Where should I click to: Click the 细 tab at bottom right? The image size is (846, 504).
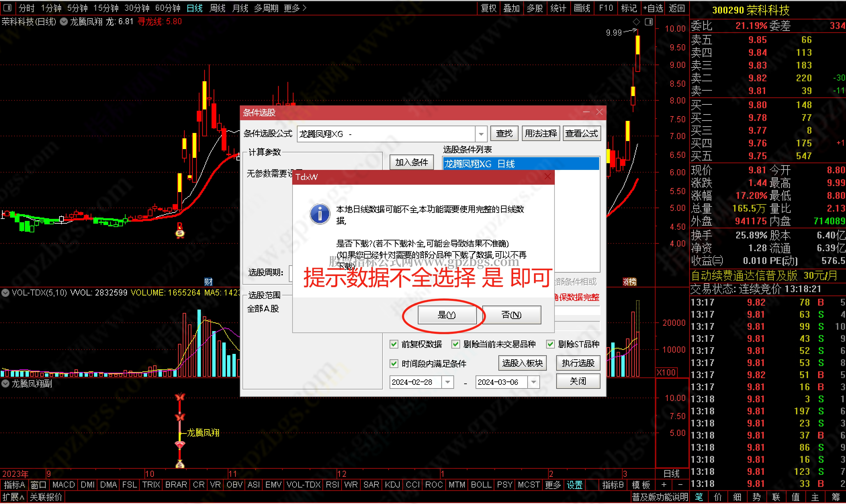737,498
